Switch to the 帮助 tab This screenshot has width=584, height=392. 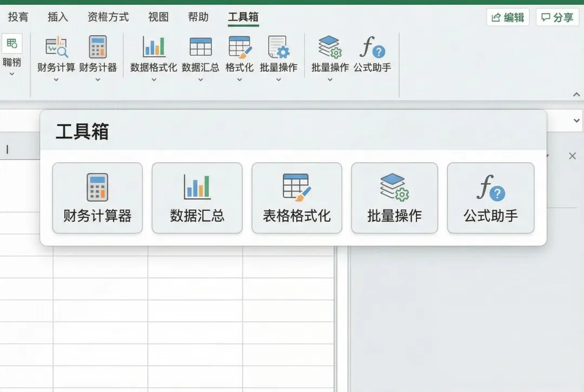click(198, 17)
